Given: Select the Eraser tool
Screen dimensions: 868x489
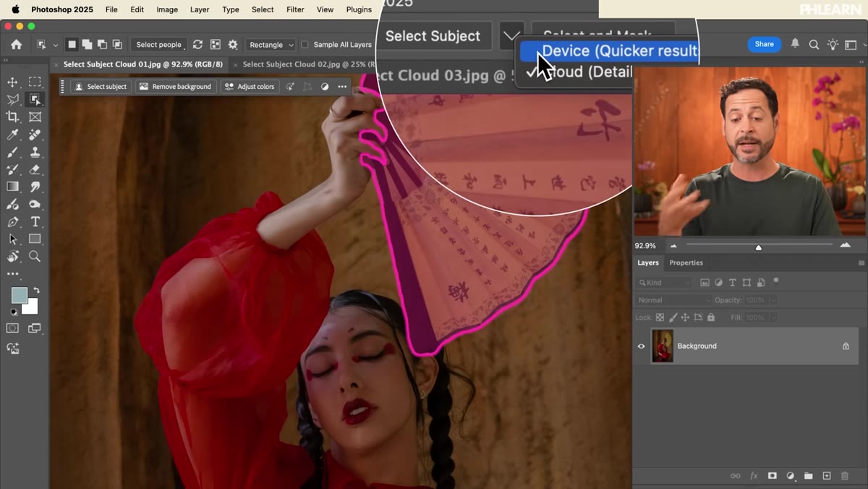Looking at the screenshot, I should point(35,169).
